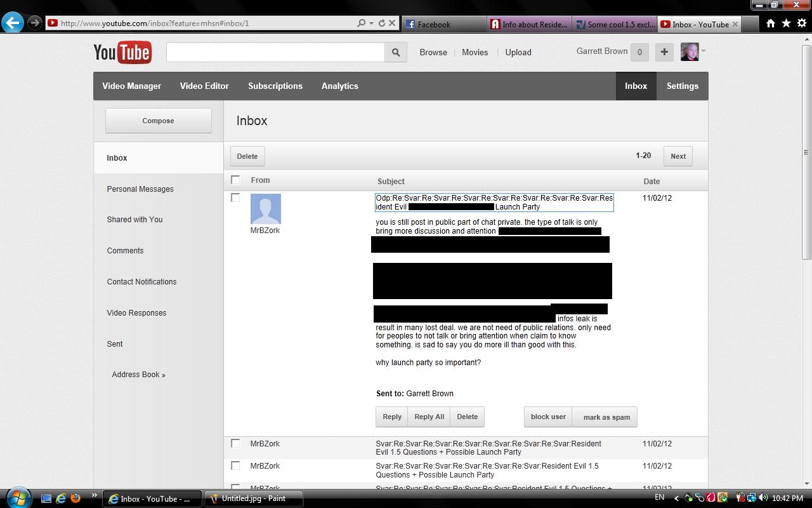The height and width of the screenshot is (508, 812).
Task: Switch to the Some cool 1.5 excl... tab
Action: point(615,24)
